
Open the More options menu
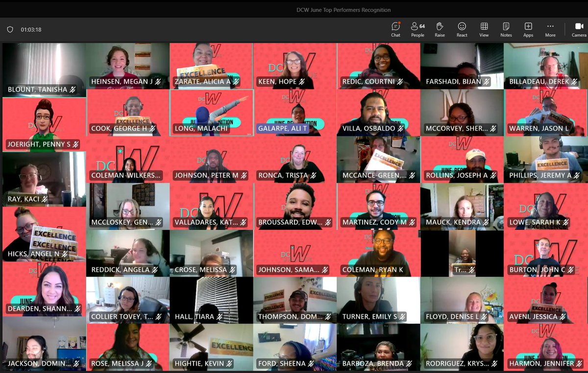point(550,29)
